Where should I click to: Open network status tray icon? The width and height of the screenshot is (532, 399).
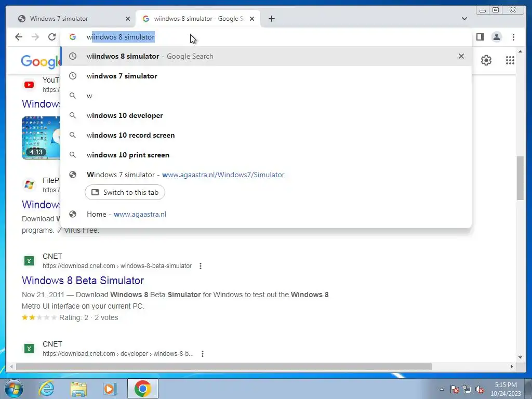pyautogui.click(x=467, y=389)
